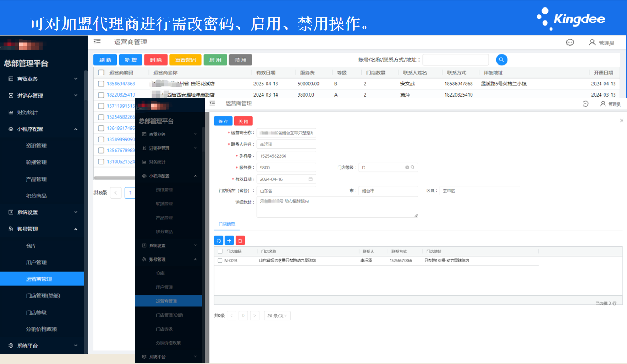Tick the checkbox for store M-0093

(x=220, y=261)
